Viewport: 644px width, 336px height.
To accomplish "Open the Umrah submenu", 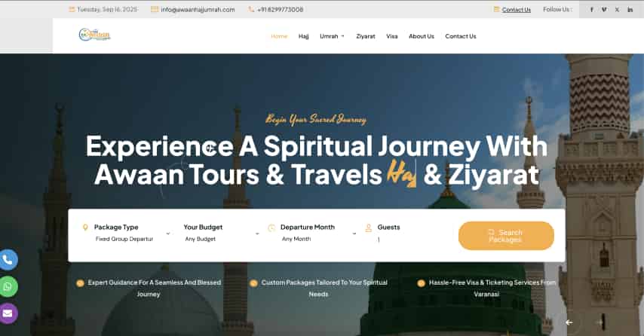I will click(x=332, y=36).
